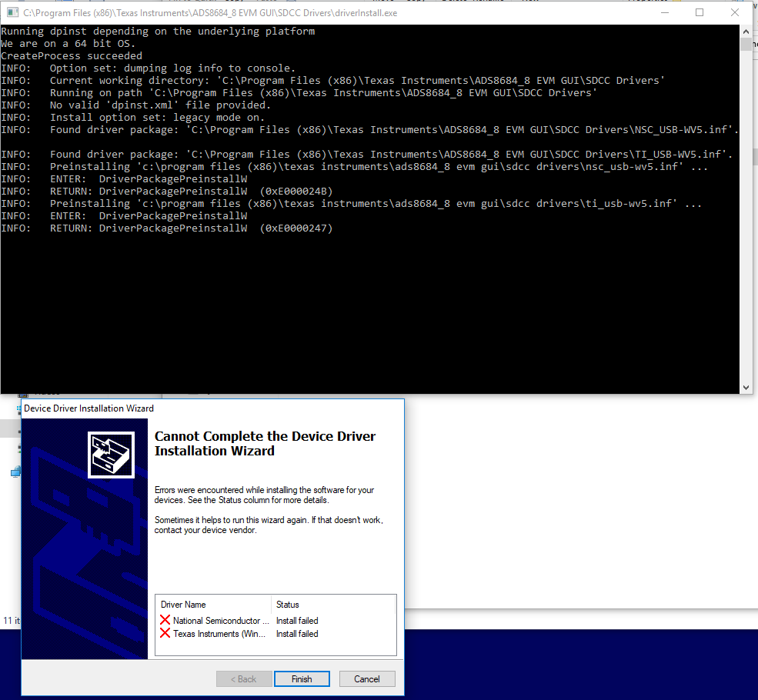Click the 'Install option set: legacy mode on' line
Screen dimensions: 758x700
pyautogui.click(x=133, y=118)
